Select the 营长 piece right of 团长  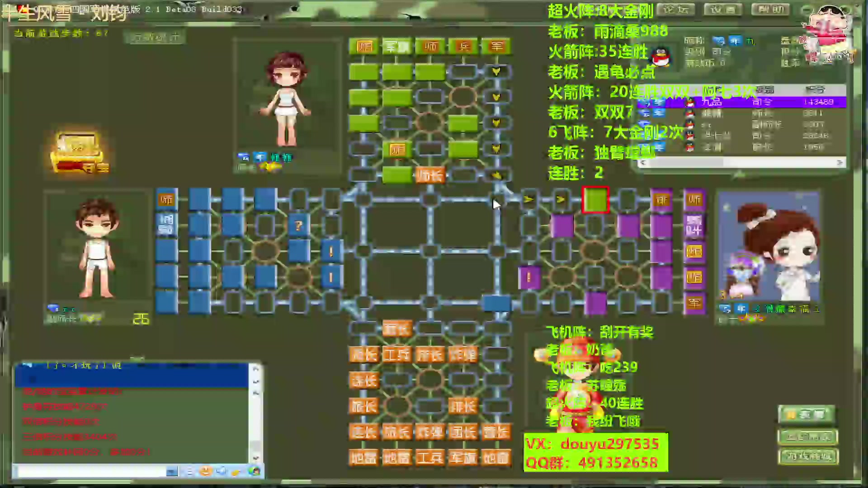coord(496,432)
